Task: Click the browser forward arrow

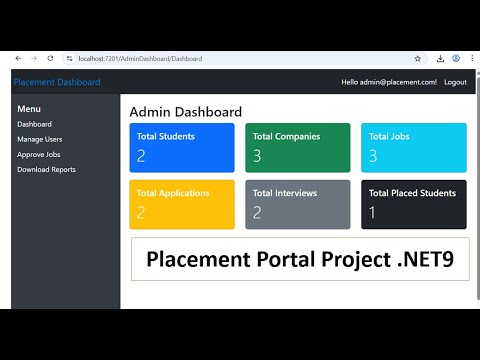Action: [x=34, y=59]
